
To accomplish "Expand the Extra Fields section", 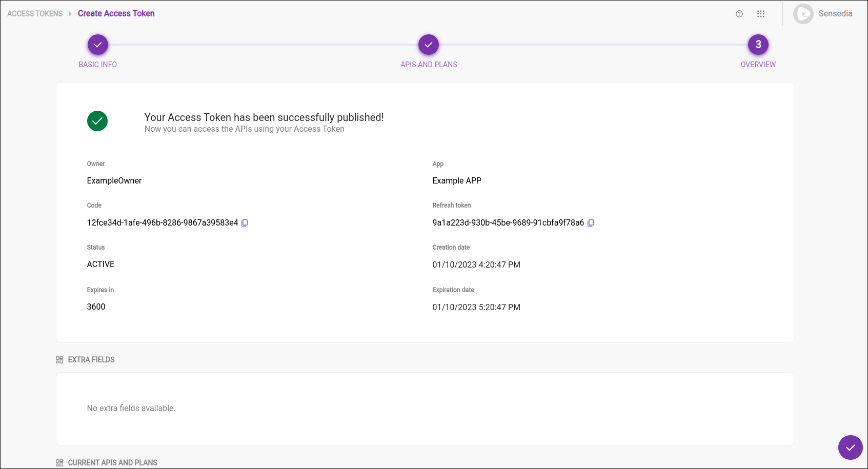I will (x=92, y=359).
